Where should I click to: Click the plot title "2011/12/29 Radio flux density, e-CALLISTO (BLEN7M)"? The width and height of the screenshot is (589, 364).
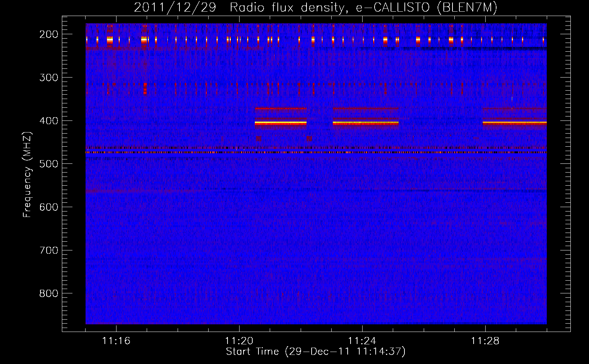(x=315, y=7)
